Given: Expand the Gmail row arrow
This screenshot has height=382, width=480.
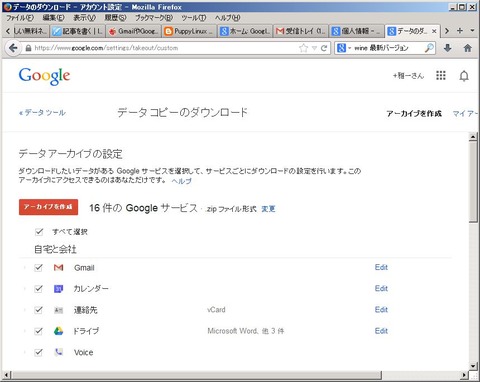Looking at the screenshot, I should (x=25, y=267).
